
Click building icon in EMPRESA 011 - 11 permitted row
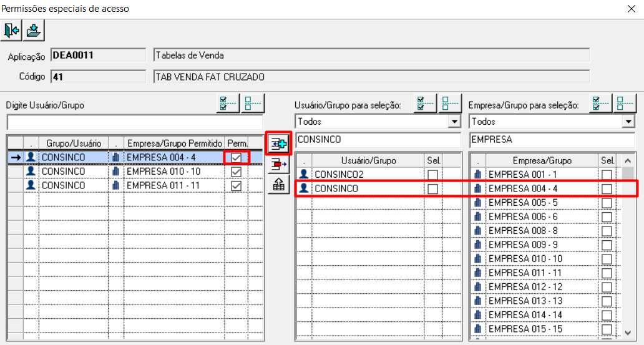click(116, 185)
